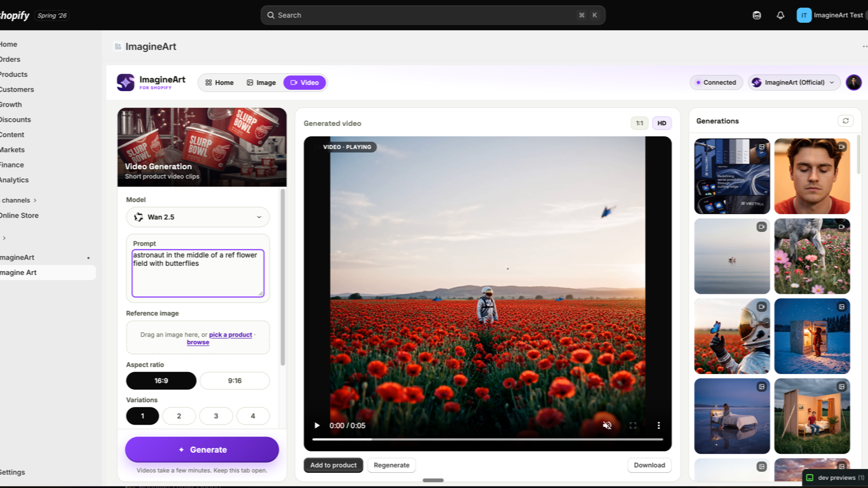Open the bed on water thumbnail

point(732,416)
